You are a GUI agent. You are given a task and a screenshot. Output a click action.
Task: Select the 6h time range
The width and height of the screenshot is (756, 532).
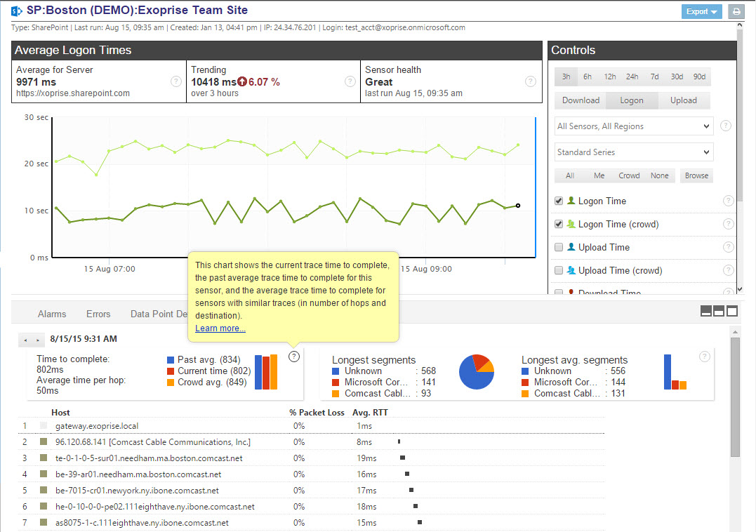click(588, 77)
